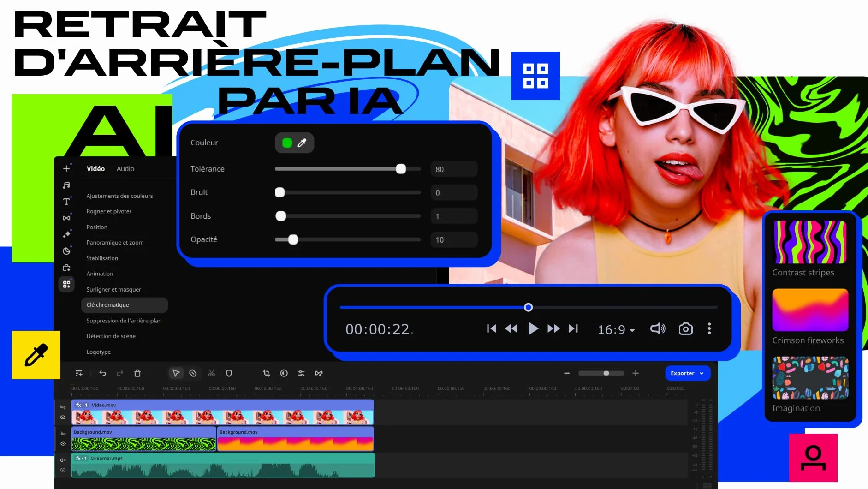Click the timeline zoom slider
868x489 pixels.
(x=601, y=373)
